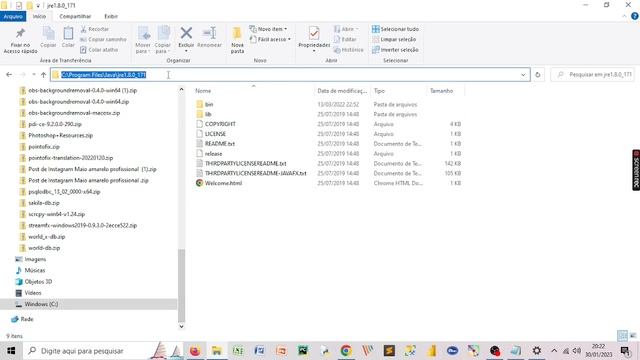Switch to the Compartilhar ribbon tab

coord(75,16)
